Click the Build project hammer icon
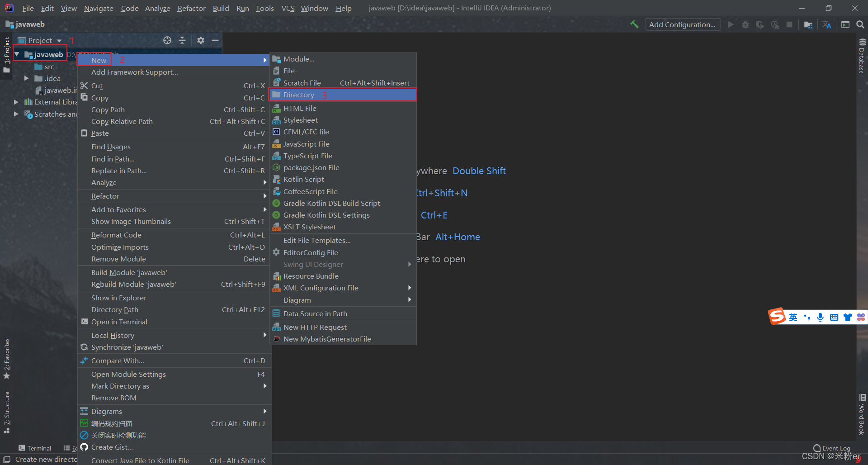The width and height of the screenshot is (868, 465). pyautogui.click(x=634, y=24)
